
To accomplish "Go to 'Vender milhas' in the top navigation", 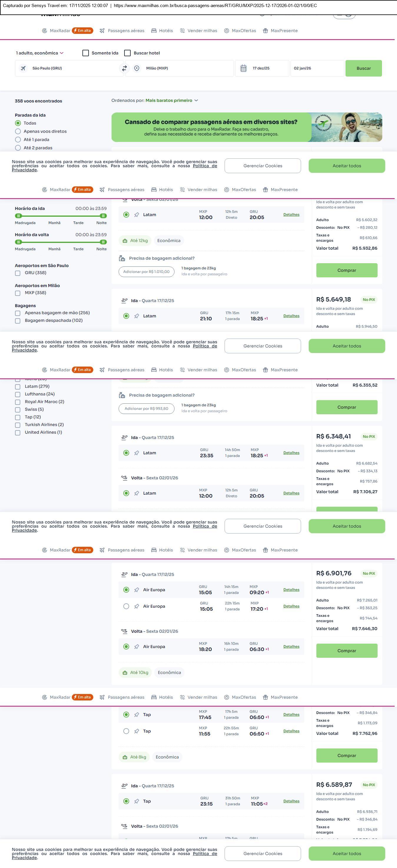I will point(199,31).
